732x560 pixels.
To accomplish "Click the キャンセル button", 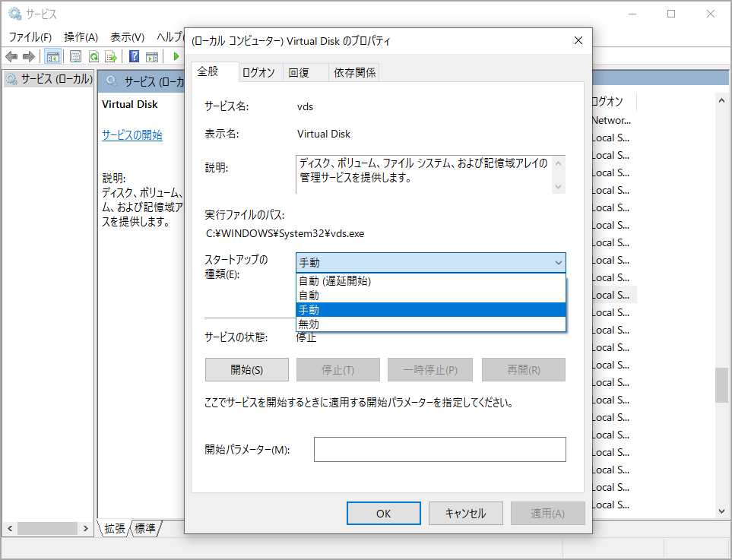I will (x=466, y=514).
